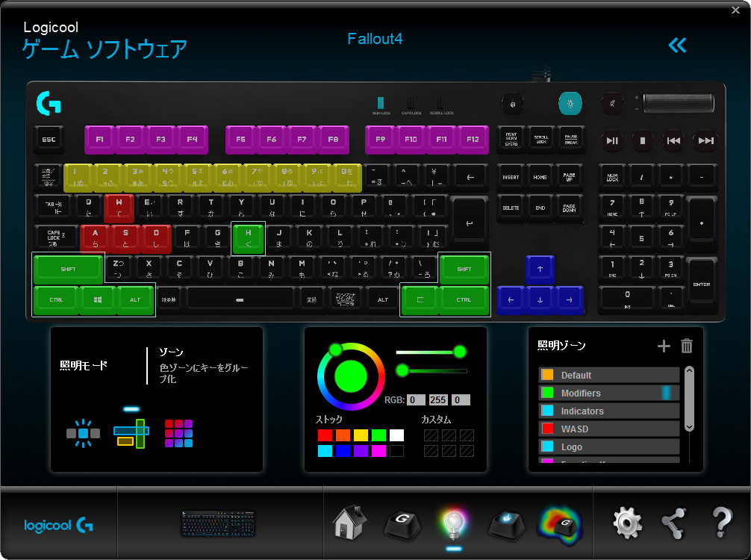Click the green left SHIFT key
Viewport: 751px width, 560px height.
click(68, 269)
